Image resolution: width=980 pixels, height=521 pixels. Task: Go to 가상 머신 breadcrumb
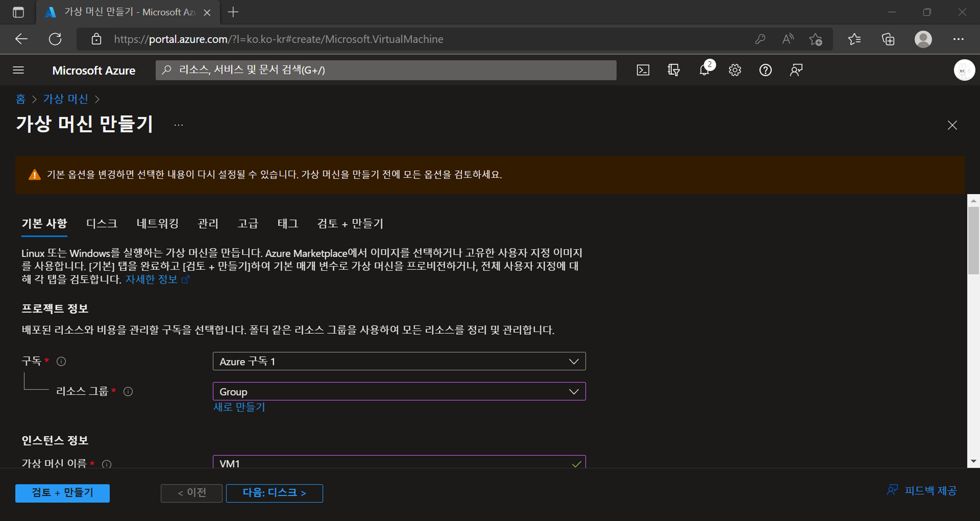pyautogui.click(x=65, y=99)
